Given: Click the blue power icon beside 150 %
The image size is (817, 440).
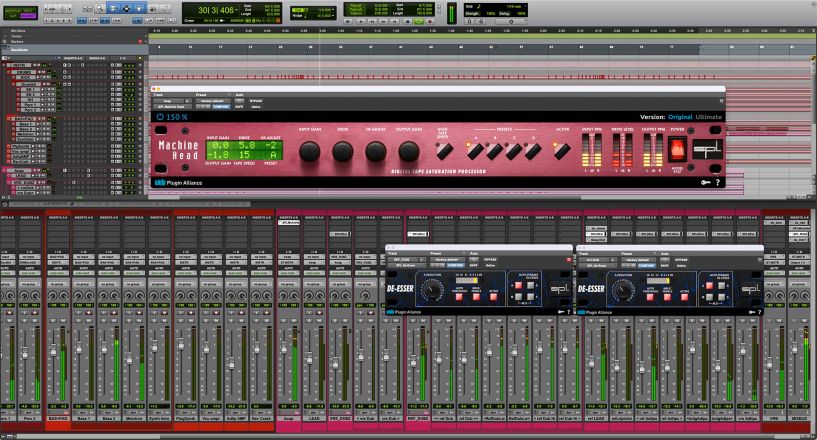Looking at the screenshot, I should click(160, 117).
